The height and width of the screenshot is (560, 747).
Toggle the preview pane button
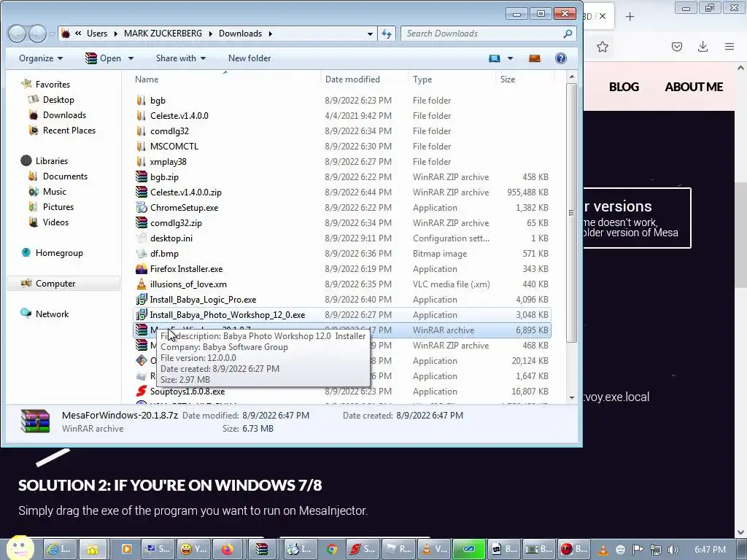tap(535, 58)
